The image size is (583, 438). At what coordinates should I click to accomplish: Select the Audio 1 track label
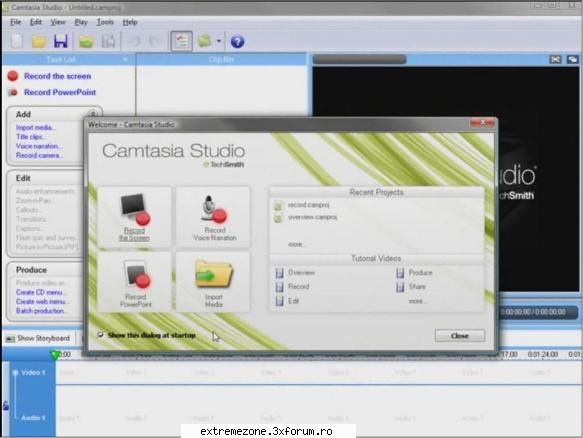33,418
